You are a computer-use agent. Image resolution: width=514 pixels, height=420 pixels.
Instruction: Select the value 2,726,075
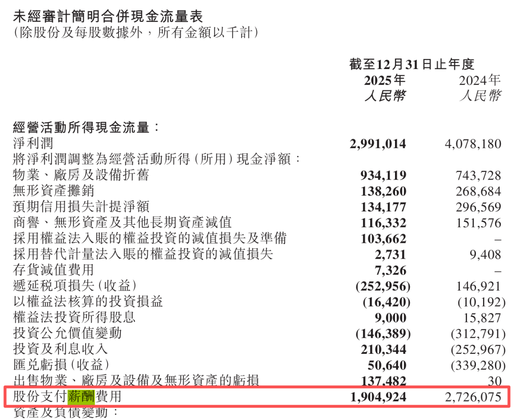coord(473,397)
